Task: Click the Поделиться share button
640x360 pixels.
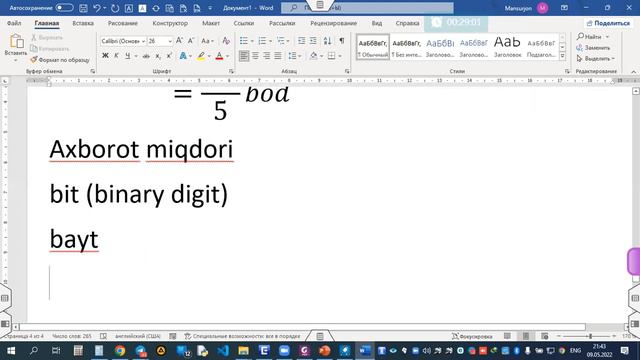Action: [x=609, y=23]
